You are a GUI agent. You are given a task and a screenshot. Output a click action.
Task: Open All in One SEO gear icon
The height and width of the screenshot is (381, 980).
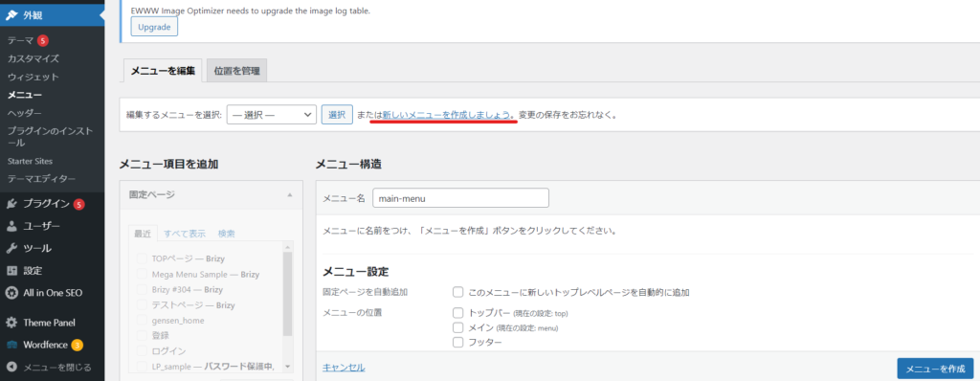(x=11, y=292)
